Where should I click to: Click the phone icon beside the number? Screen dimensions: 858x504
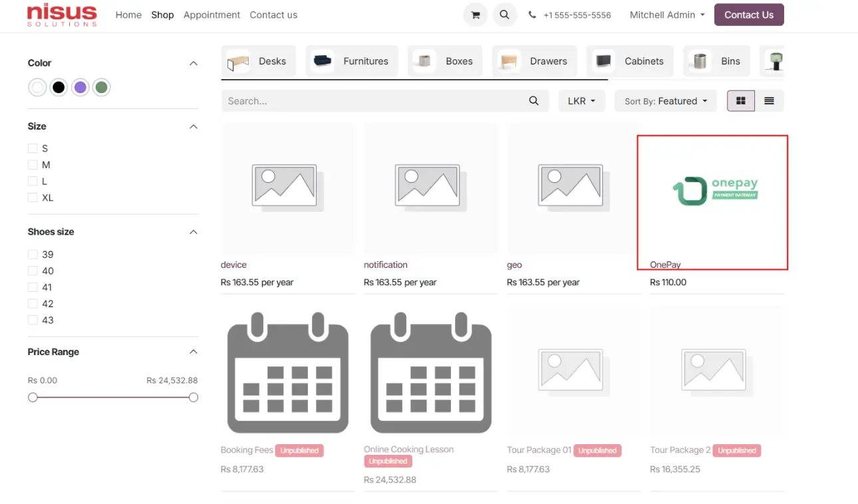point(533,15)
